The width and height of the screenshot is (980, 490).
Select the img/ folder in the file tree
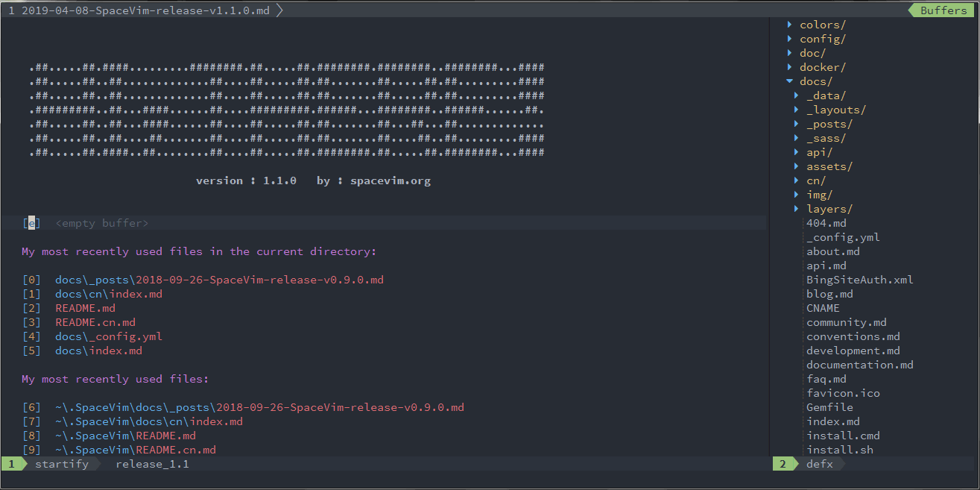[820, 195]
